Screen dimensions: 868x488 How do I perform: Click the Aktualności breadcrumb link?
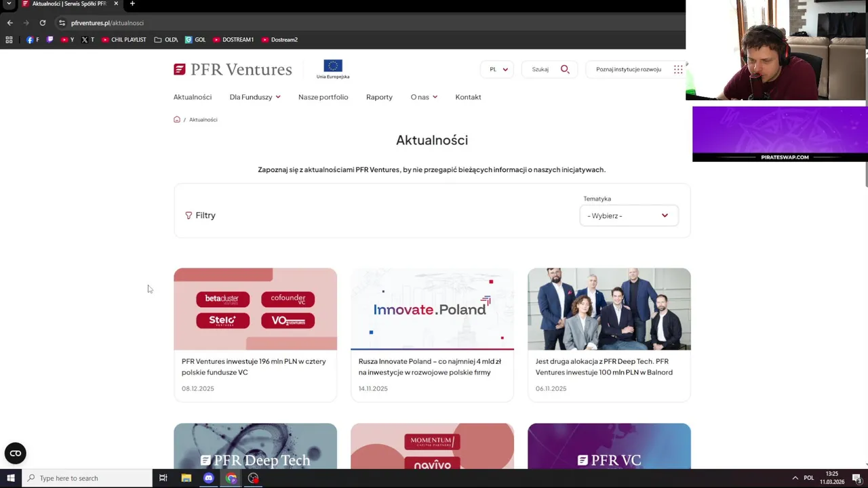pos(203,119)
